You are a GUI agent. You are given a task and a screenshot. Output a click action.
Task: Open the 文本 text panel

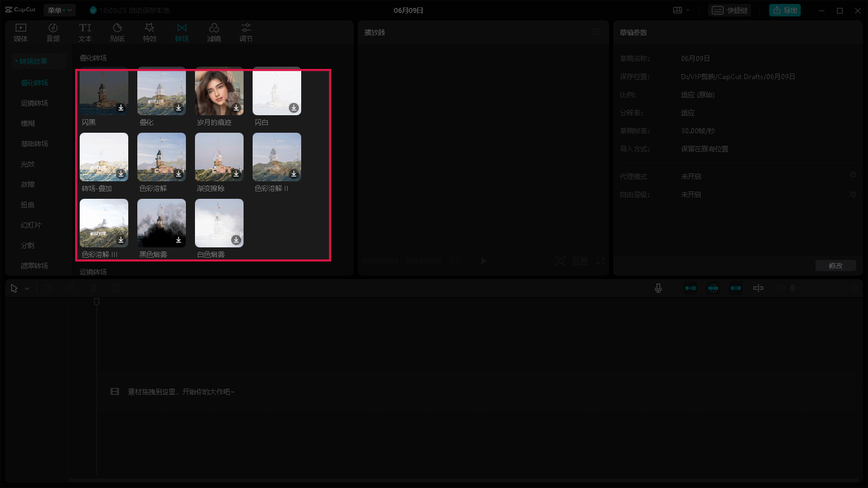click(x=85, y=31)
